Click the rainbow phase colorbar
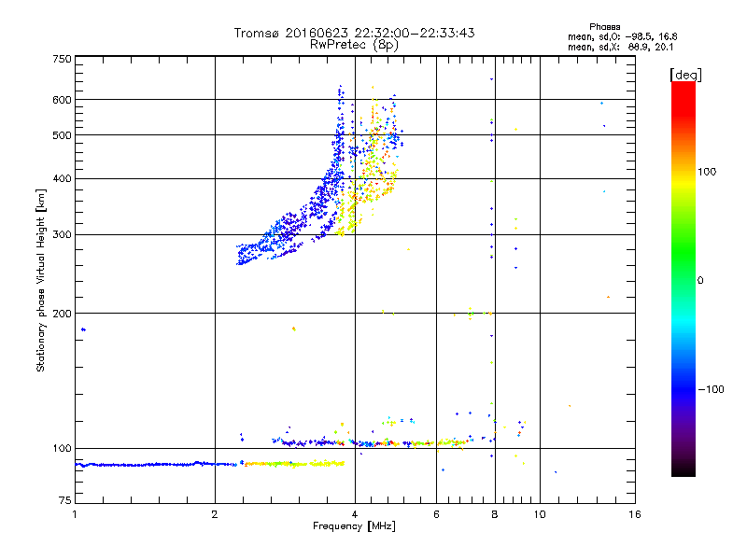Image resolution: width=747 pixels, height=560 pixels. (684, 279)
